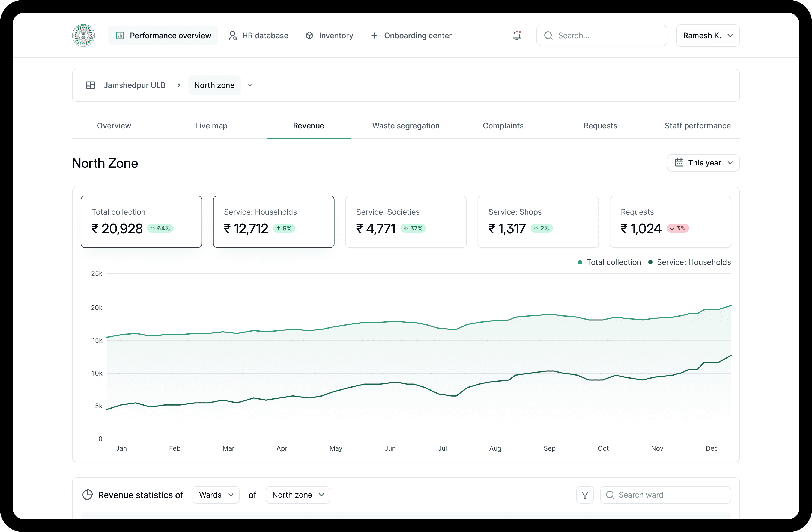Viewport: 812px width, 532px height.
Task: Click the calendar icon in This year
Action: (x=679, y=162)
